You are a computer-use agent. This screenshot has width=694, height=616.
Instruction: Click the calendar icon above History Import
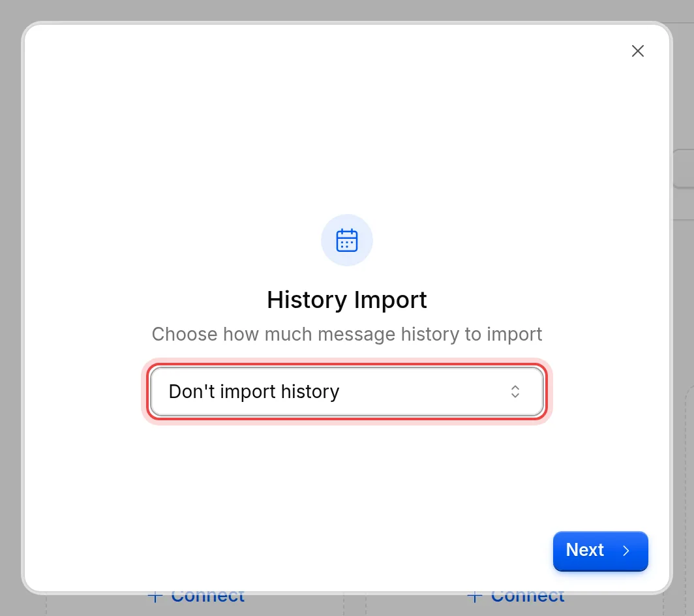347,240
